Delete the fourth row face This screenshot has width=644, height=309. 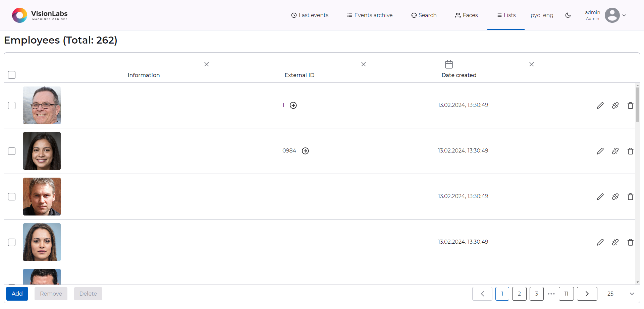coord(631,242)
